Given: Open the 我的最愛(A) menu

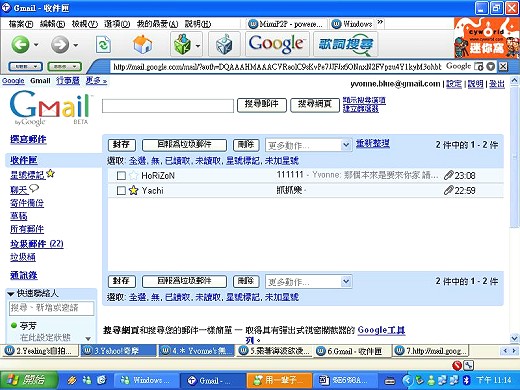Looking at the screenshot, I should tap(157, 24).
